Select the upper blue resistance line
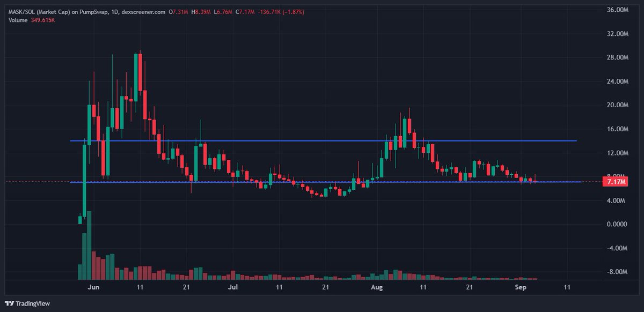The width and height of the screenshot is (644, 312). tap(322, 140)
